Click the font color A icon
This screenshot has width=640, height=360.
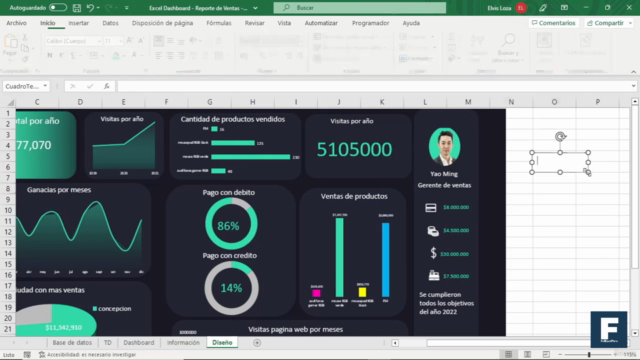click(134, 55)
